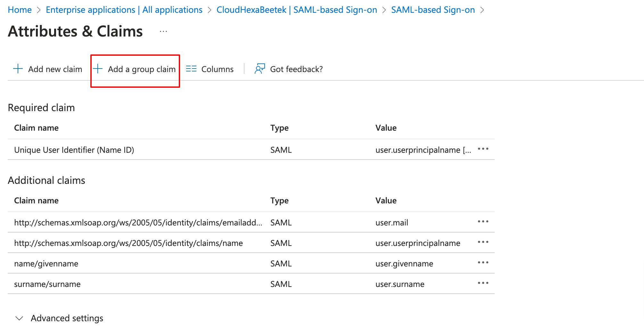Expand the Advanced settings section

point(20,318)
